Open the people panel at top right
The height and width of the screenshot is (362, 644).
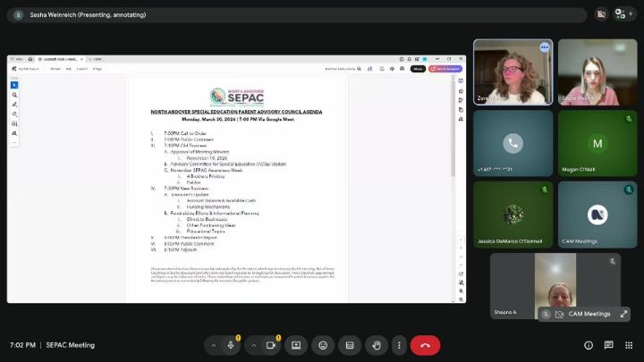point(620,14)
